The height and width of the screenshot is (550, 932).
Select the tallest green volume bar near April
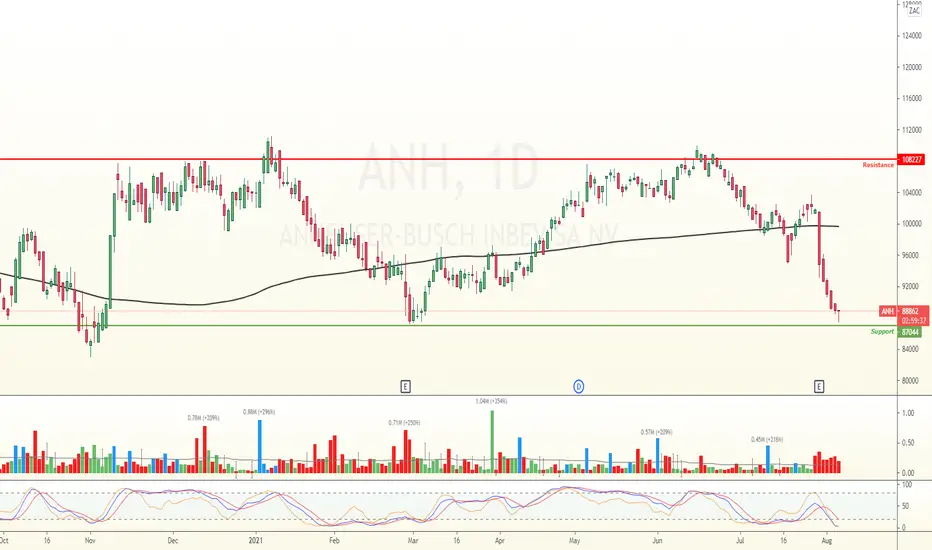pos(492,442)
